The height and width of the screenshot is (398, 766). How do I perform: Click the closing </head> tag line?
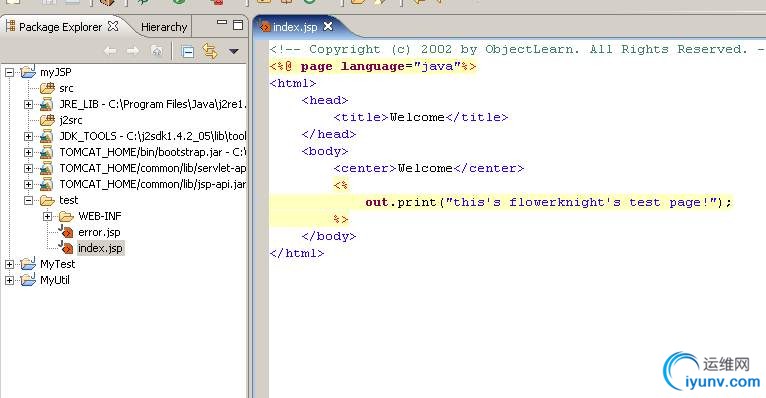(x=329, y=134)
